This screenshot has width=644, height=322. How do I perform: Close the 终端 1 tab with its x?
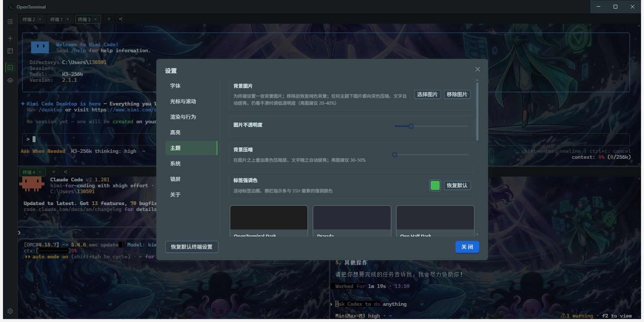(68, 19)
